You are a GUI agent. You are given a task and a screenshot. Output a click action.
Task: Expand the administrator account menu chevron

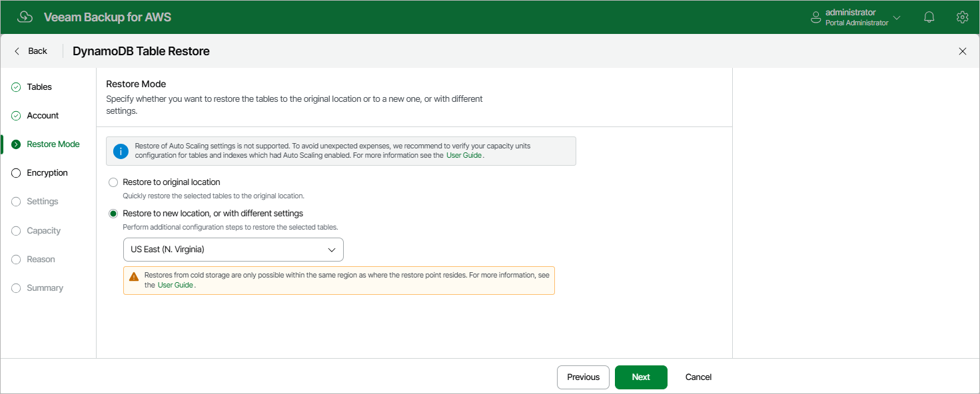point(897,18)
